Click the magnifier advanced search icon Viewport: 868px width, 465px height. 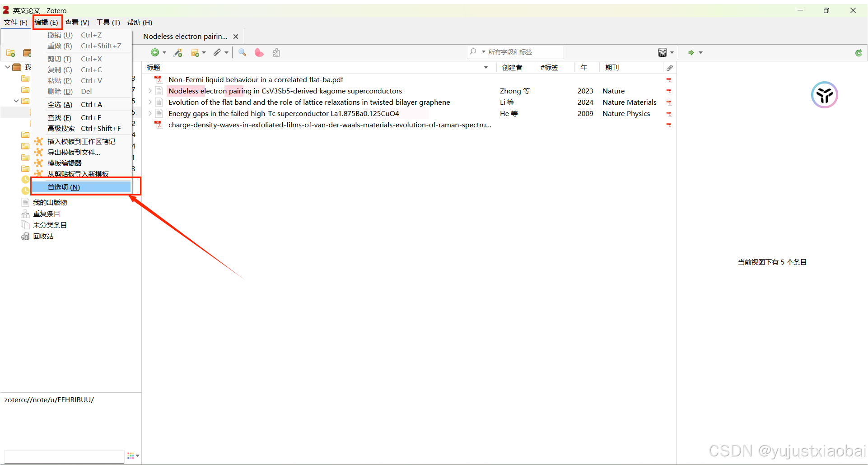243,52
